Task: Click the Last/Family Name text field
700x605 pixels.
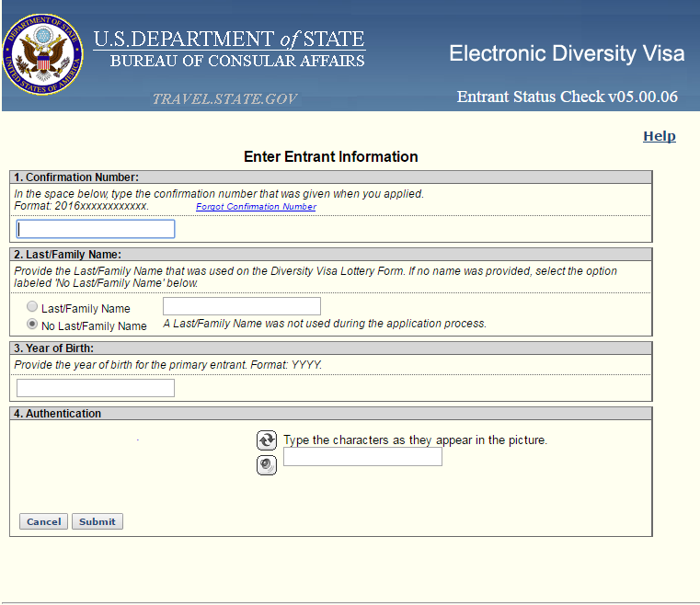Action: click(x=242, y=306)
